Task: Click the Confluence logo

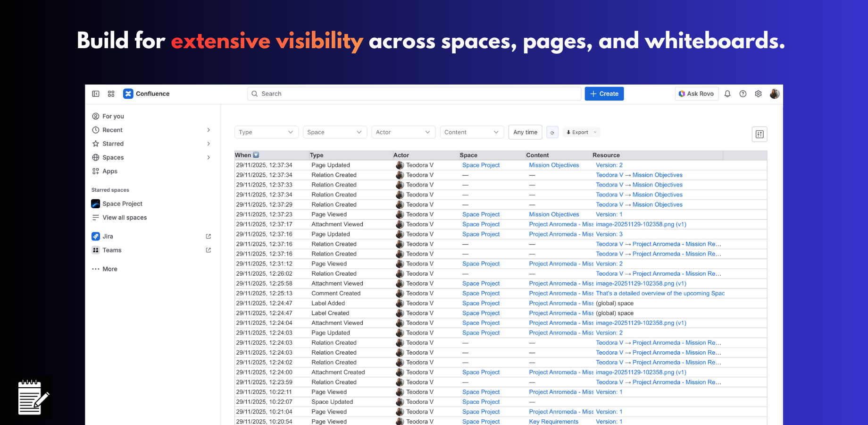Action: pos(128,93)
